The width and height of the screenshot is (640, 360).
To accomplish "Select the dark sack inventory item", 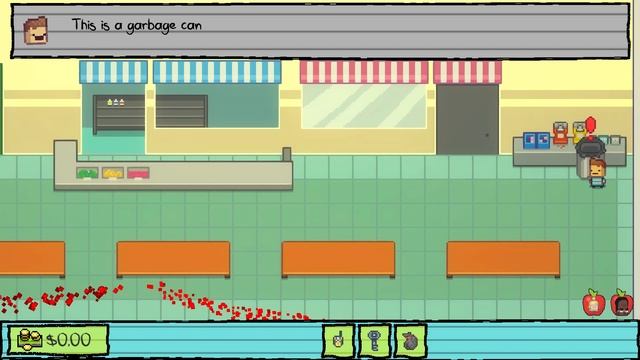I will click(410, 341).
